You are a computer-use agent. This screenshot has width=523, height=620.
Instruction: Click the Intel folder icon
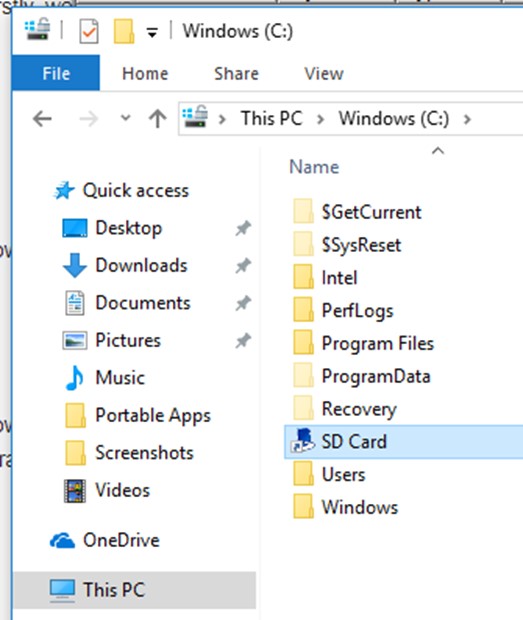(303, 277)
